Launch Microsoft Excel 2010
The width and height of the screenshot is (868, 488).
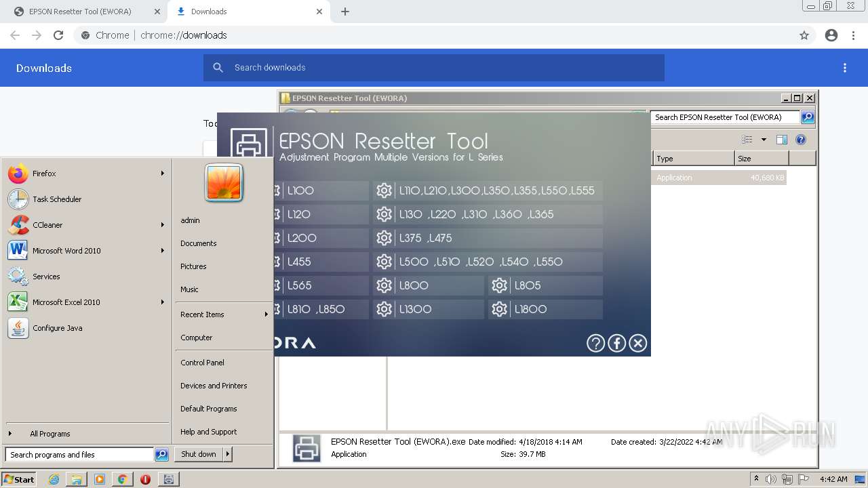pos(86,302)
